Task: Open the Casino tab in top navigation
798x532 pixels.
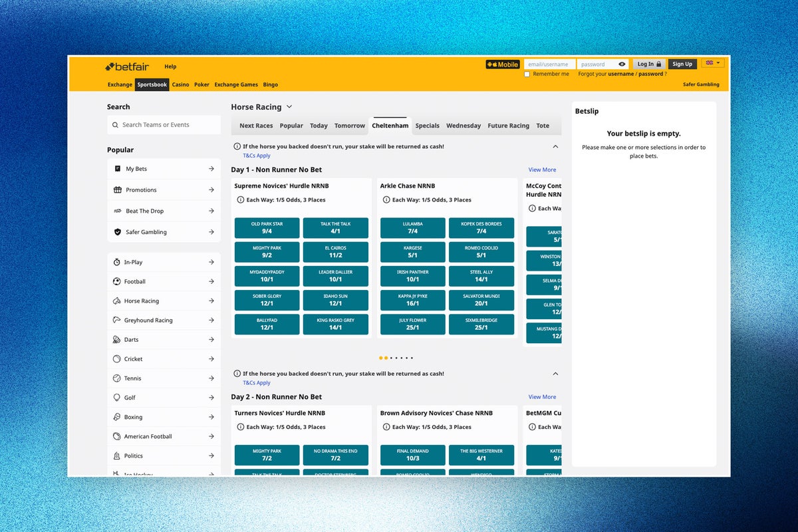Action: click(180, 85)
